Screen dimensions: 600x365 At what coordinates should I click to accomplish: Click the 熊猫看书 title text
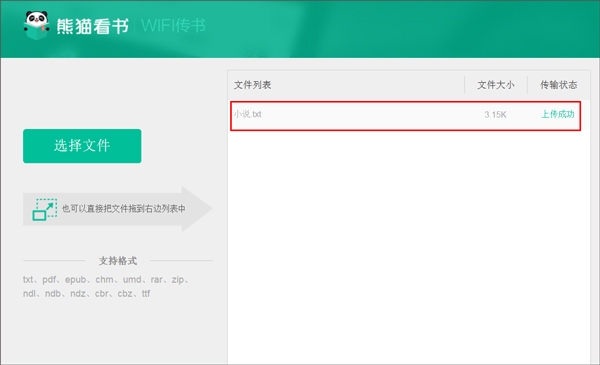pyautogui.click(x=93, y=26)
